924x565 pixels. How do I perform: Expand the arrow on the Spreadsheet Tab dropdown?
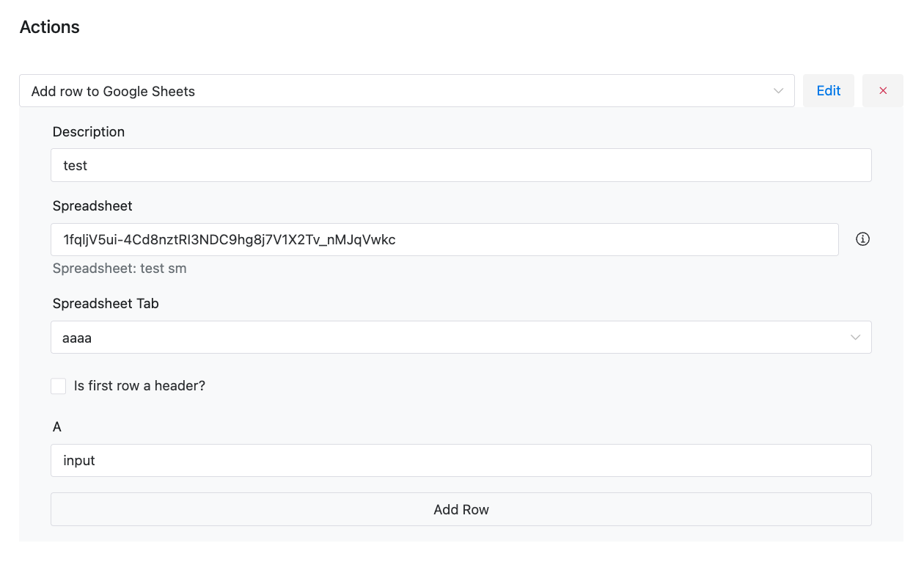click(x=855, y=338)
